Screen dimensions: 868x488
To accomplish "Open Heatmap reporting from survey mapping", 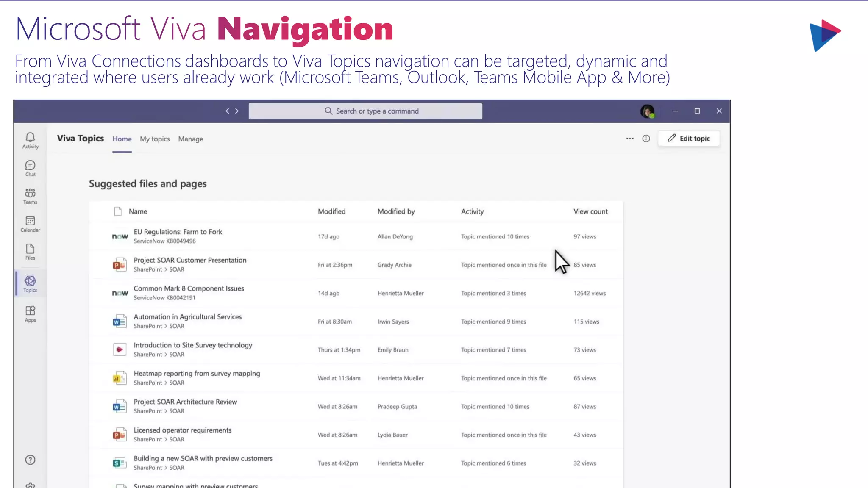I will (x=197, y=374).
